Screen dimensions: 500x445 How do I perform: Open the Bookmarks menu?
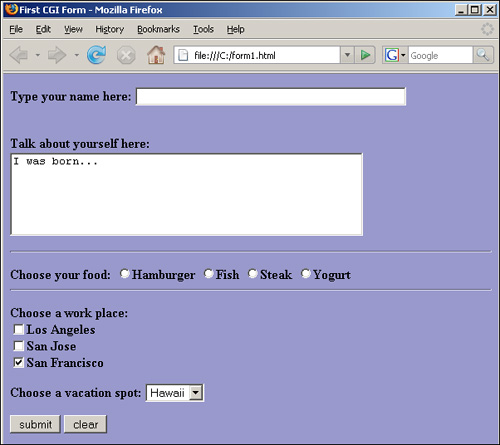158,29
